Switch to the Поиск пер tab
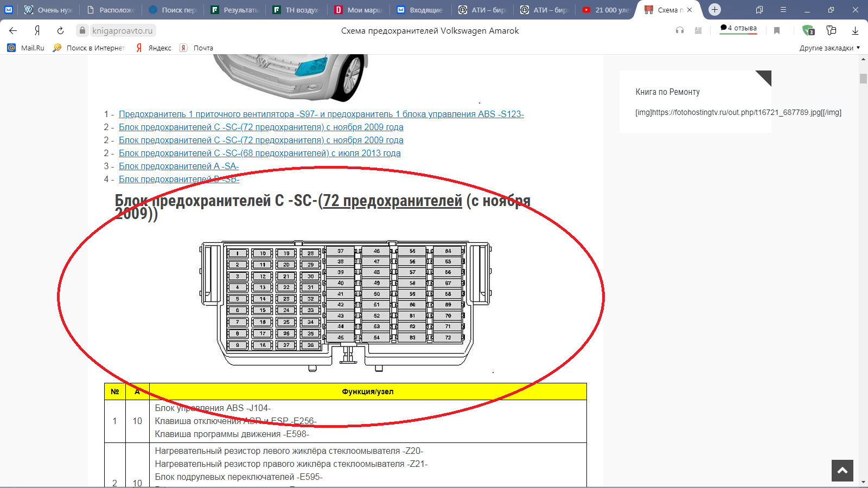This screenshot has width=868, height=488. [x=173, y=10]
